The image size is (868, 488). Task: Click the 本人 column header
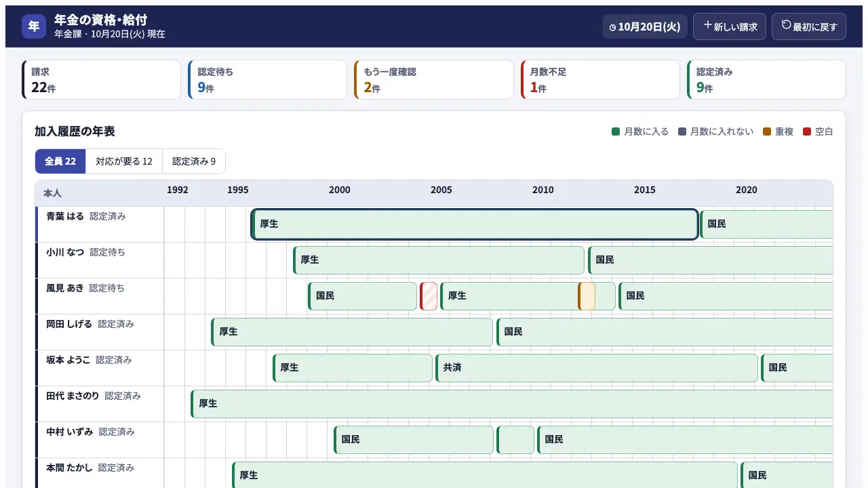[x=52, y=193]
